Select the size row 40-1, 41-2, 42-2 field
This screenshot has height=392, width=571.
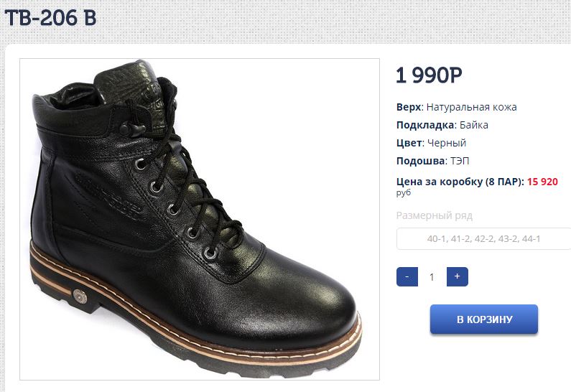click(483, 239)
